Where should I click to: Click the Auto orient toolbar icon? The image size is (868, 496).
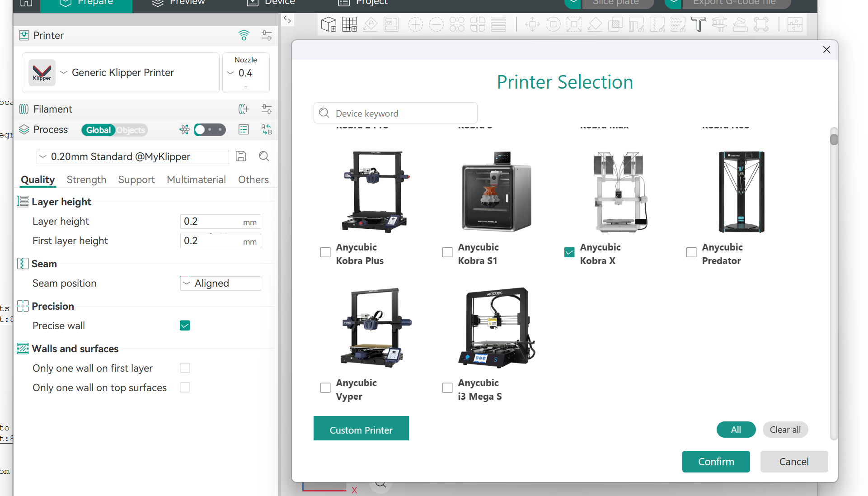[371, 24]
